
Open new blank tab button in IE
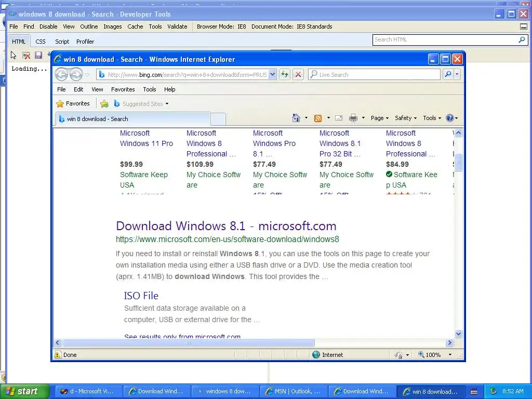point(218,119)
